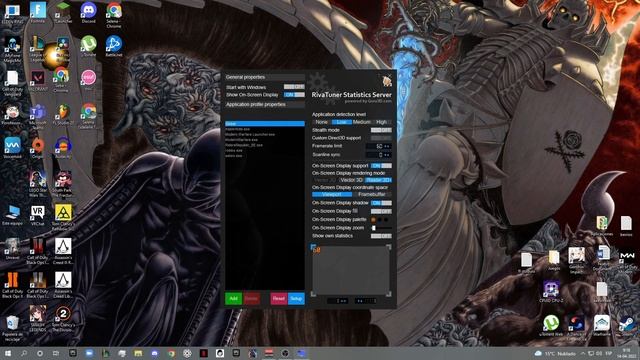Open Task View from the taskbar
The height and width of the screenshot is (360, 640).
point(56,353)
